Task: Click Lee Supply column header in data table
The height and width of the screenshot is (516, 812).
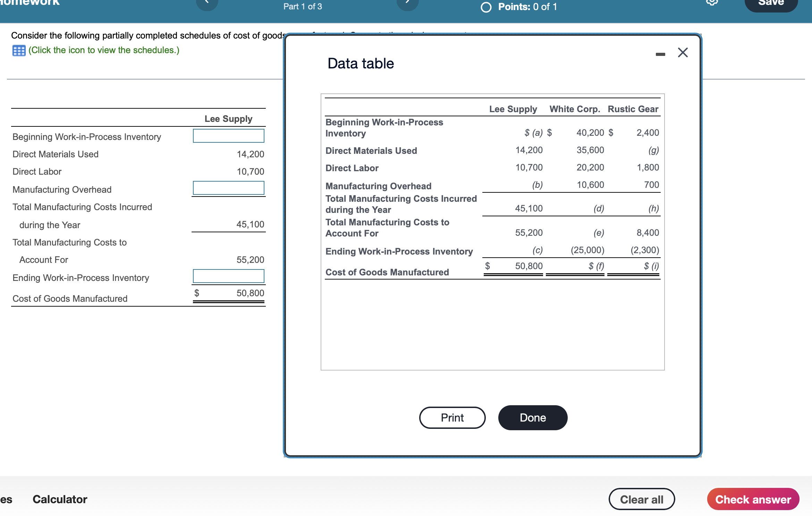Action: [513, 109]
